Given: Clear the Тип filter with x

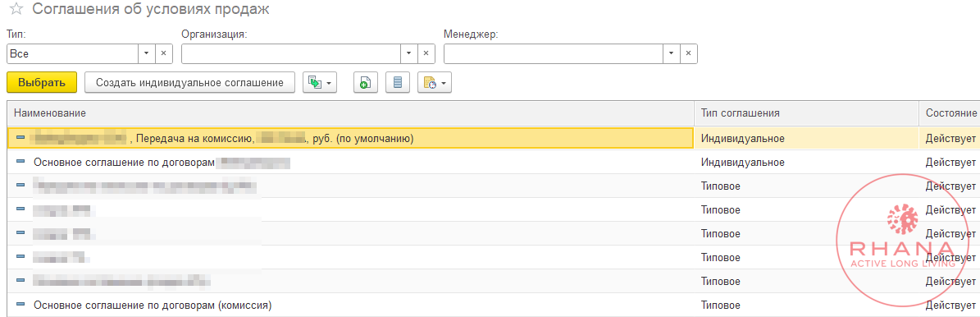Looking at the screenshot, I should click(164, 54).
